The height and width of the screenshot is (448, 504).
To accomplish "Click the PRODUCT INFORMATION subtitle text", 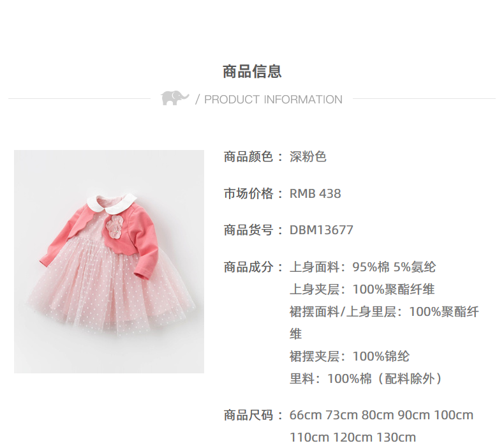I will [273, 100].
